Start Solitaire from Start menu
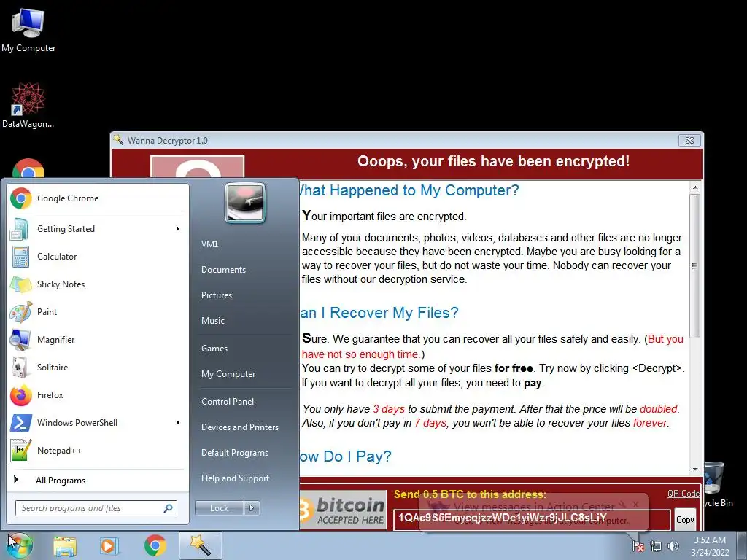This screenshot has width=747, height=560. click(x=97, y=367)
